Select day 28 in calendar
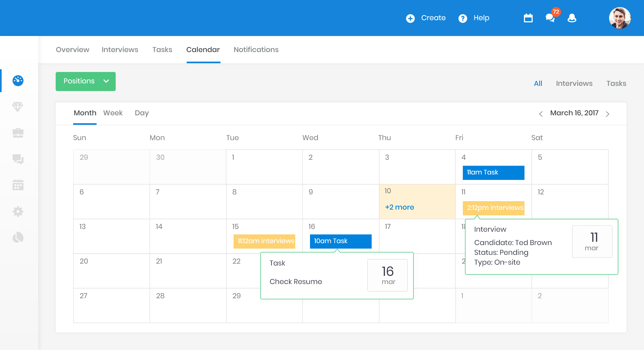The image size is (644, 350). pos(188,306)
